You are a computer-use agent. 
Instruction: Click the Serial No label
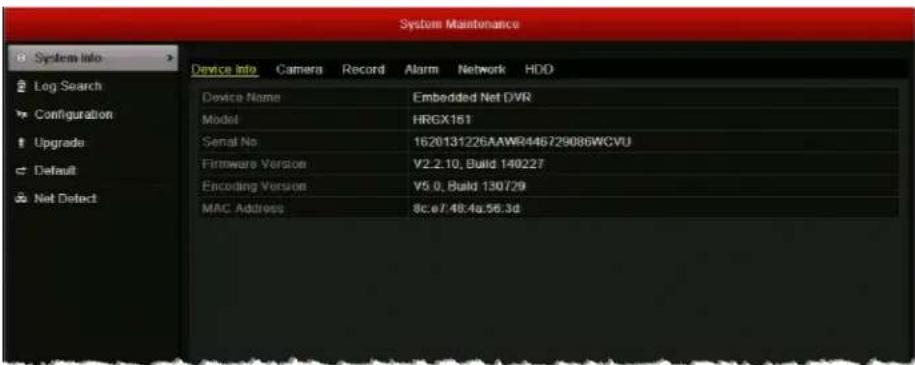[229, 142]
